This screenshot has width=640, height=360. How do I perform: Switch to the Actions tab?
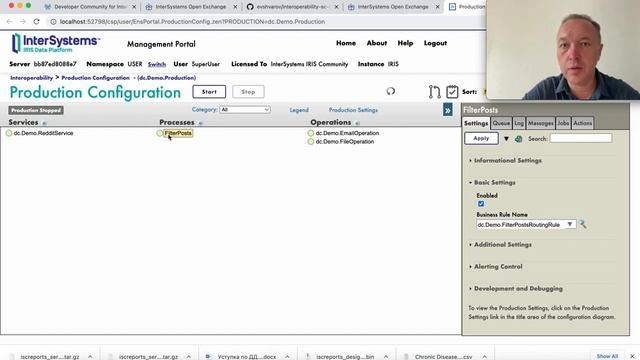click(582, 123)
